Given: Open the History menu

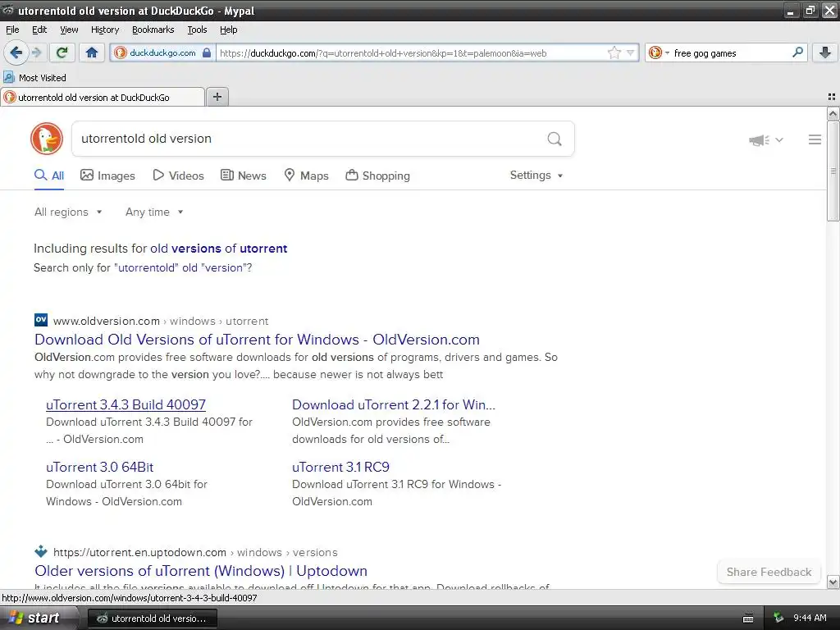Looking at the screenshot, I should tap(105, 30).
